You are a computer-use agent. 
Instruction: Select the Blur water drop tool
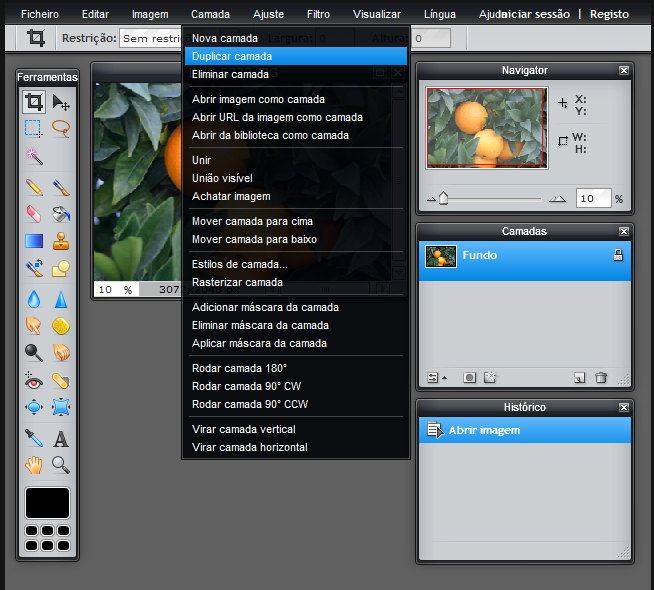point(34,299)
